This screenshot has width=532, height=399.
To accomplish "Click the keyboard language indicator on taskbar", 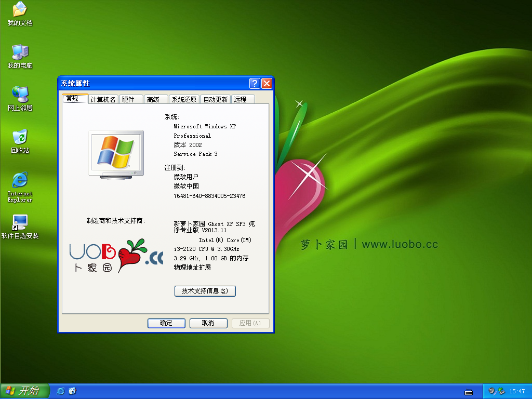I will tap(469, 391).
